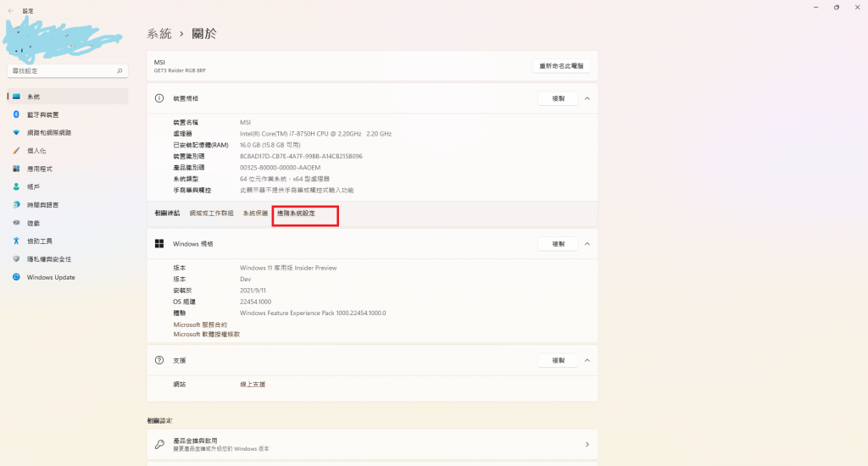Click OS build 22454.1000 value
The width and height of the screenshot is (868, 466).
256,302
